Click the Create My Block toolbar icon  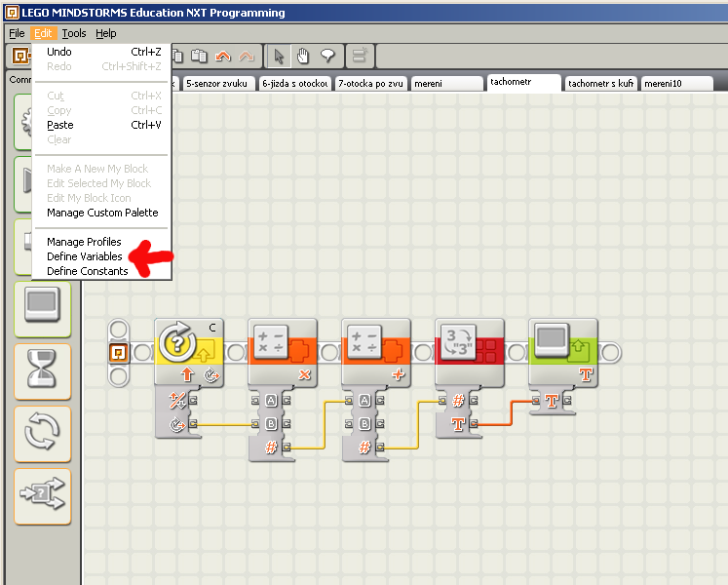[x=360, y=57]
